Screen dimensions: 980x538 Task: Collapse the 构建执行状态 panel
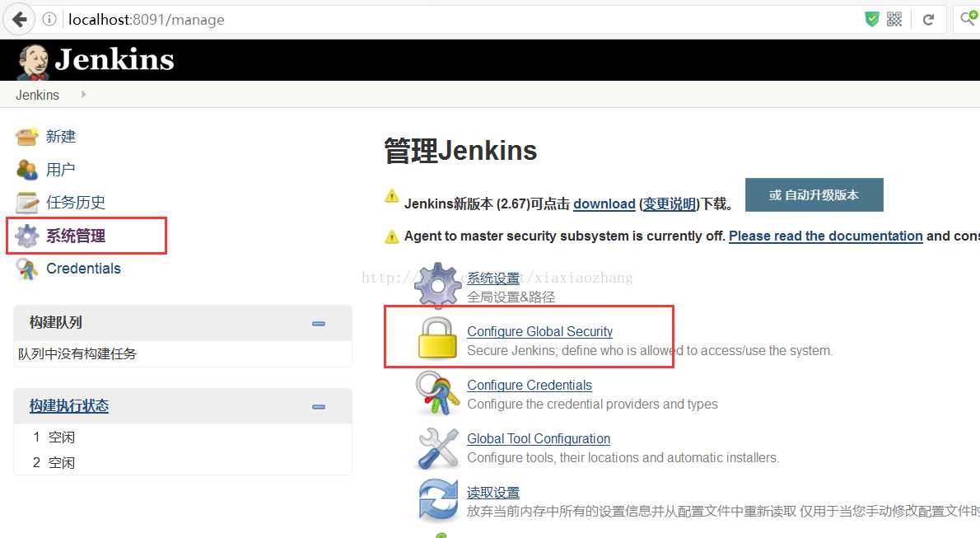pos(319,407)
